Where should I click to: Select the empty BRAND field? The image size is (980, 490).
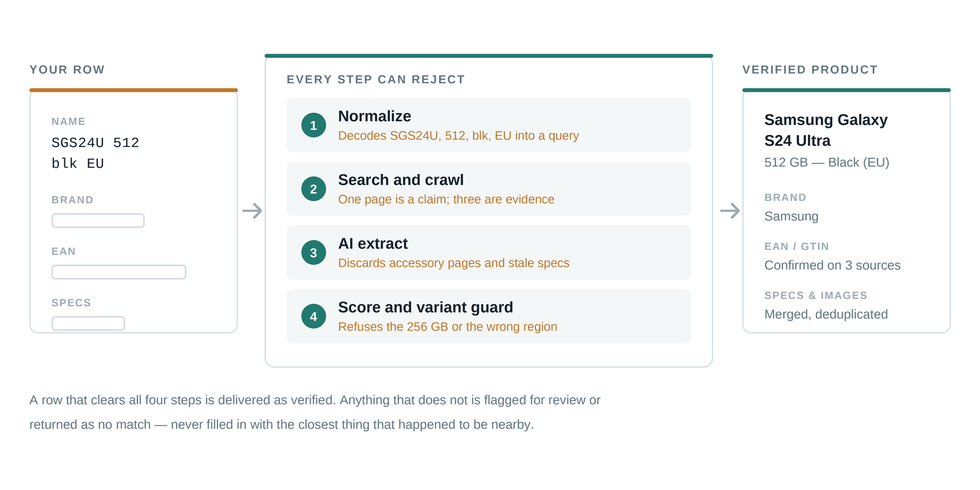coord(98,221)
